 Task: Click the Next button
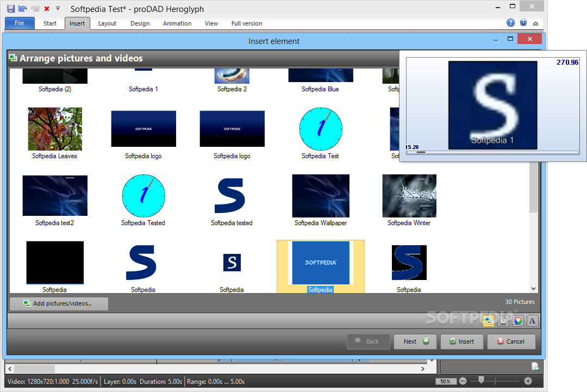point(415,341)
